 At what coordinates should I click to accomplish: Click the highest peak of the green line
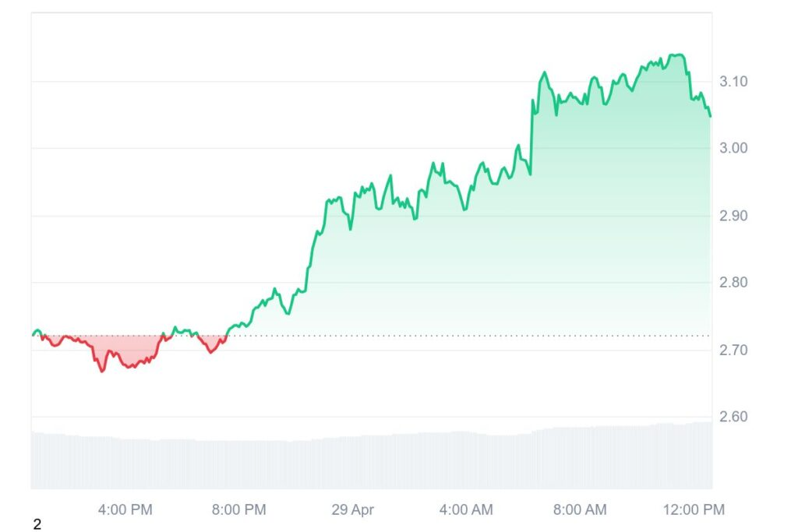point(680,55)
